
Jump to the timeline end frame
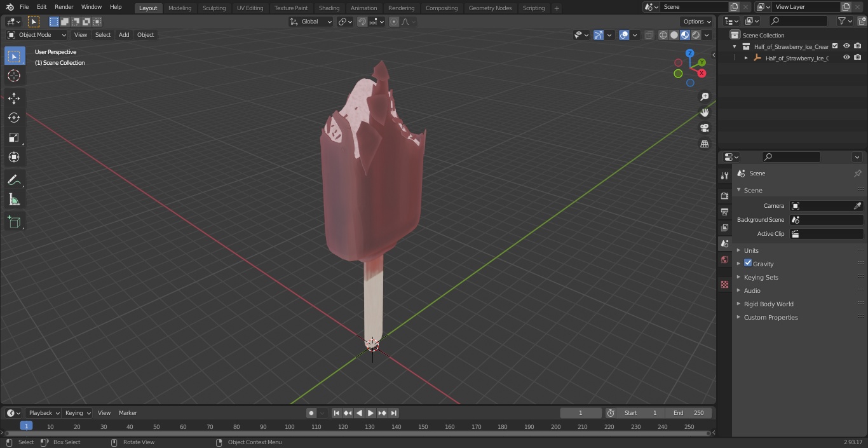click(393, 413)
